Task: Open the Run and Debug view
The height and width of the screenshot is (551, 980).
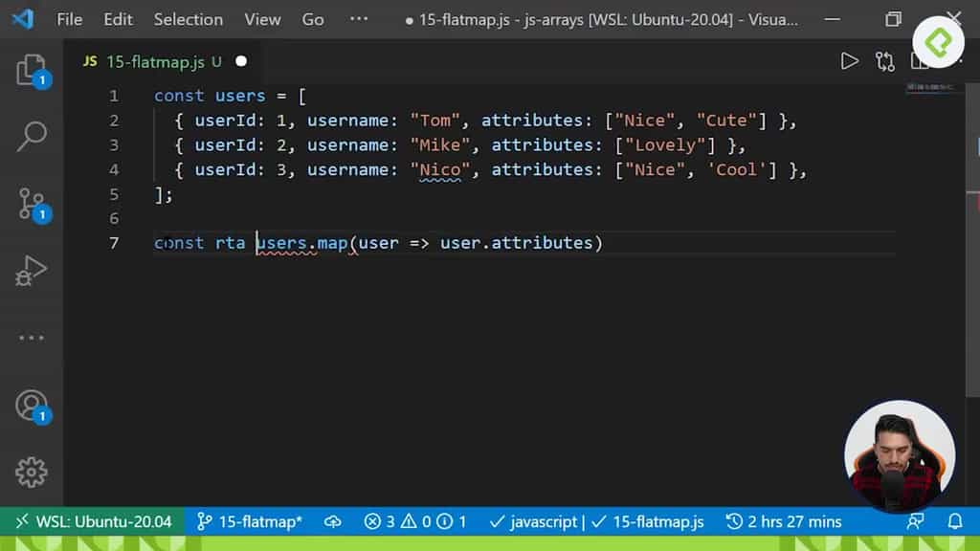Action: point(32,271)
